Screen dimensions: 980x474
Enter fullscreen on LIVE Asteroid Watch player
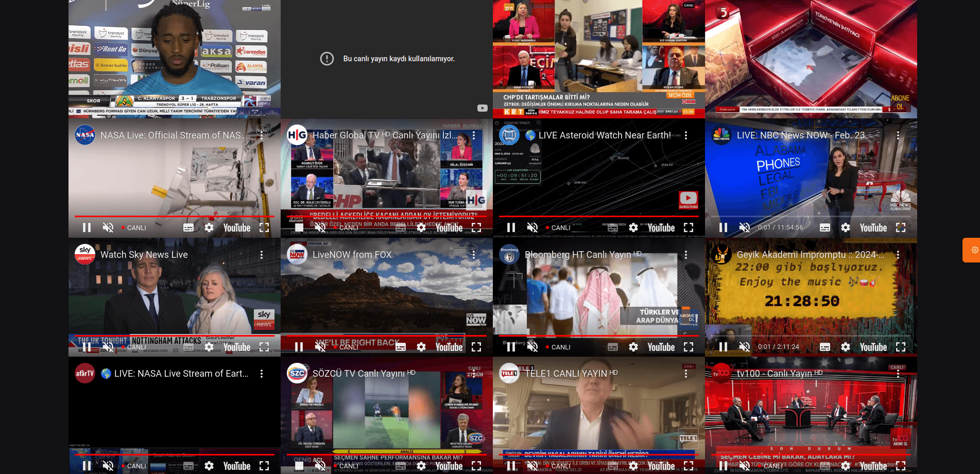coord(689,227)
